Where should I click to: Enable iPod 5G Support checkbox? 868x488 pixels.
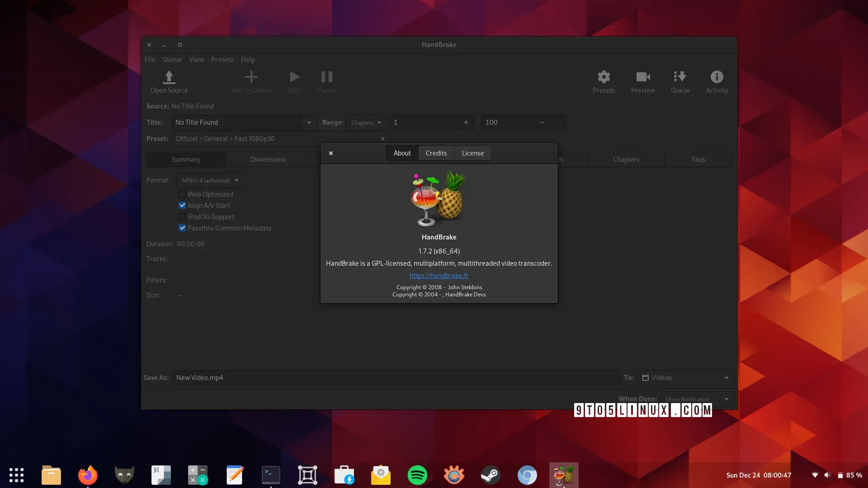coord(182,216)
